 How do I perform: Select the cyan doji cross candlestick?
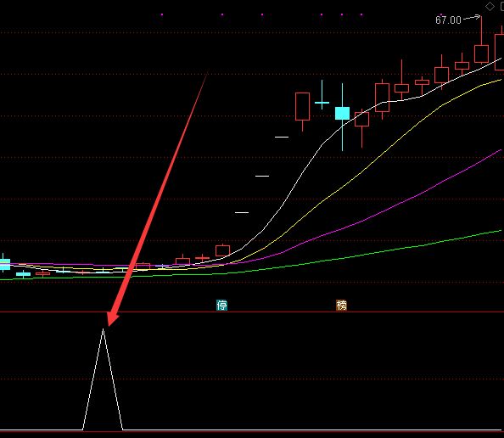click(322, 103)
